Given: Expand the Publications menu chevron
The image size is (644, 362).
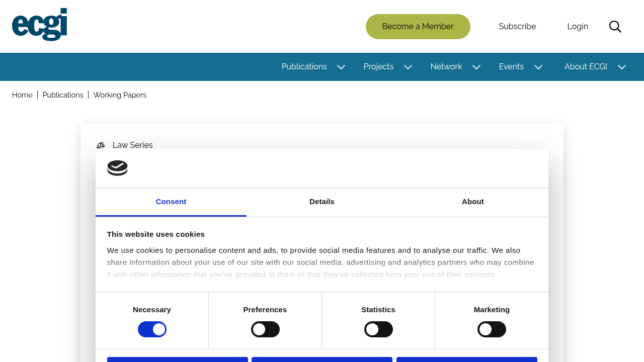Looking at the screenshot, I should coord(341,67).
